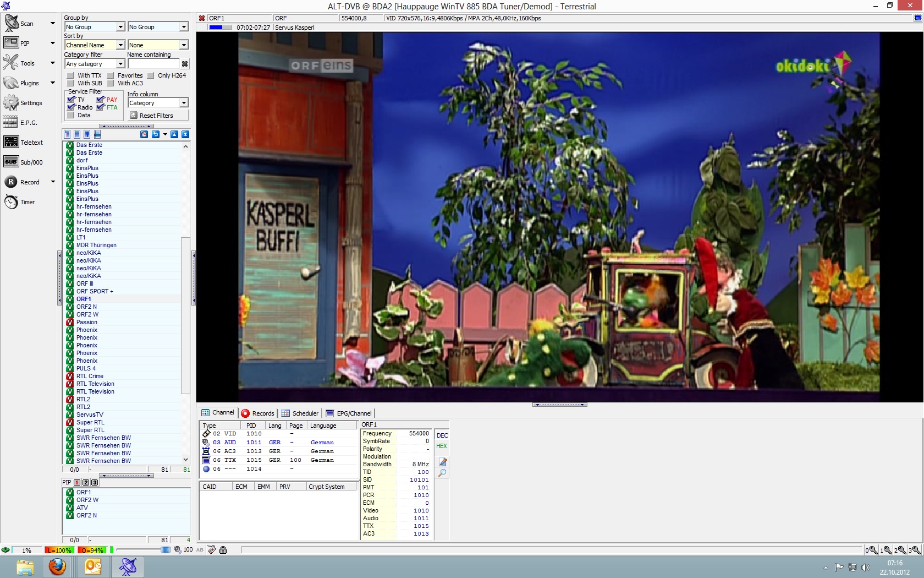Open Firefox from the taskbar

point(57,566)
